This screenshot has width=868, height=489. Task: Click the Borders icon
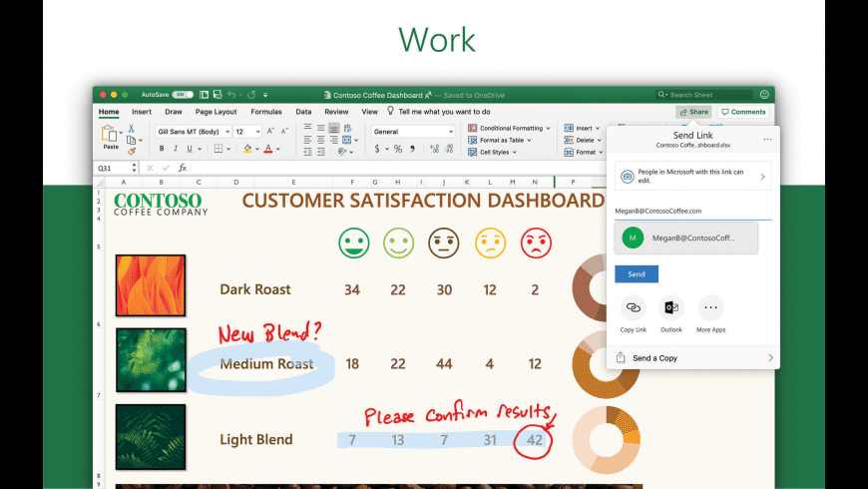[218, 149]
